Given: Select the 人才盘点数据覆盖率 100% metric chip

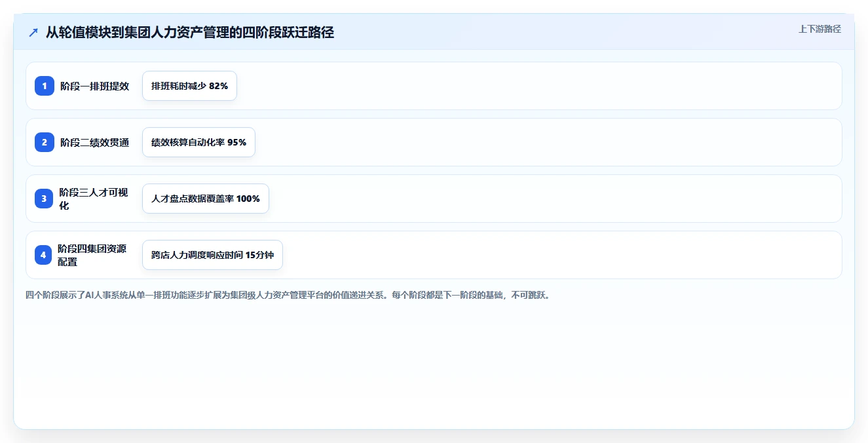Looking at the screenshot, I should tap(206, 199).
